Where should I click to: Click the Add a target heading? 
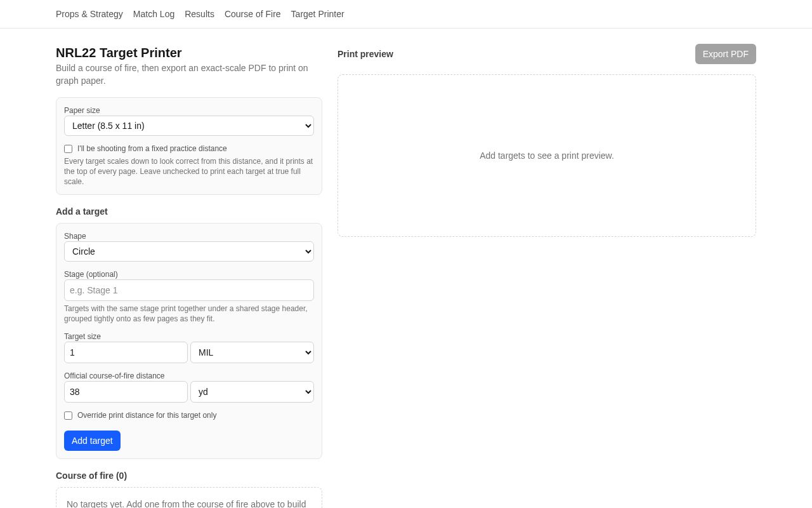[82, 211]
